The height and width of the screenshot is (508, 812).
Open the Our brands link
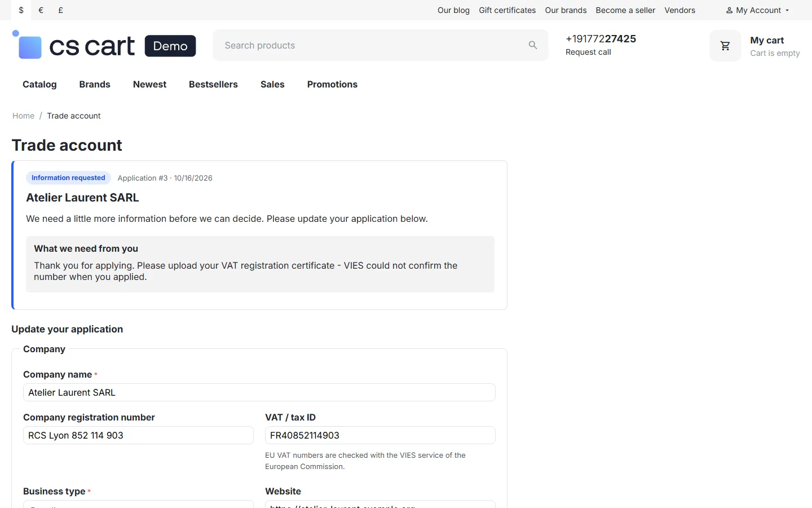tap(566, 10)
